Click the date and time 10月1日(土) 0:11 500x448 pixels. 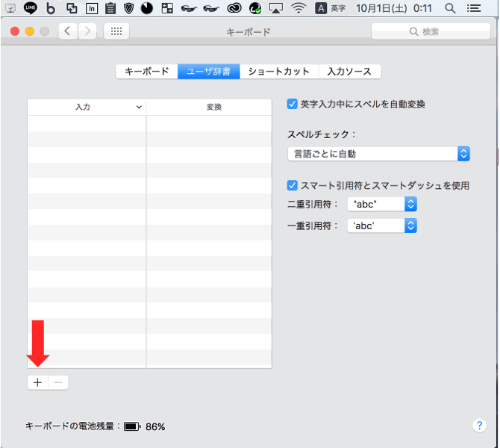[x=394, y=8]
